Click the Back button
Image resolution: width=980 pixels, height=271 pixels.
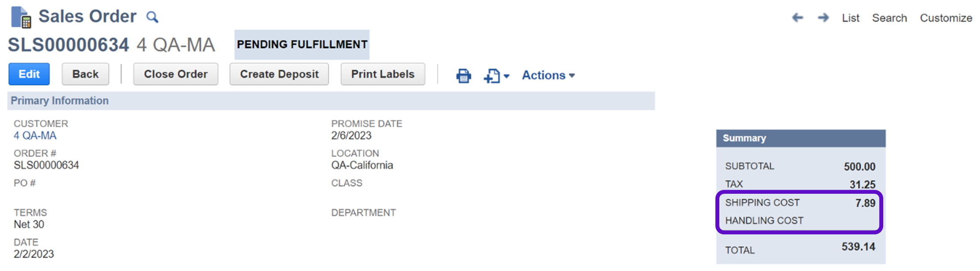click(x=85, y=74)
